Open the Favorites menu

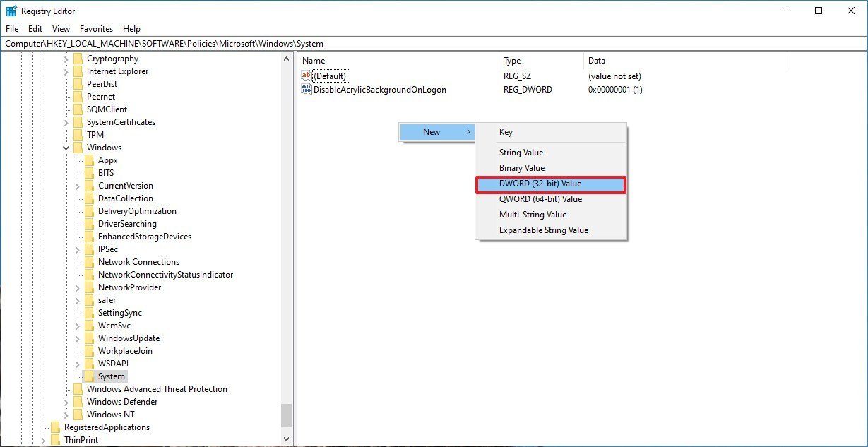96,29
